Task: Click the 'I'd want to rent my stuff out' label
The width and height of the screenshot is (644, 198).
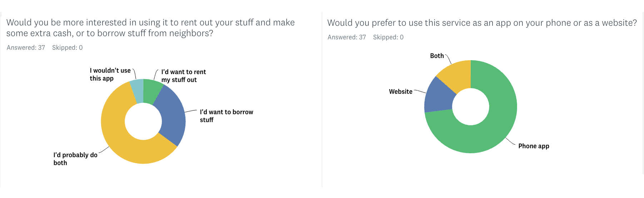Action: pyautogui.click(x=183, y=76)
